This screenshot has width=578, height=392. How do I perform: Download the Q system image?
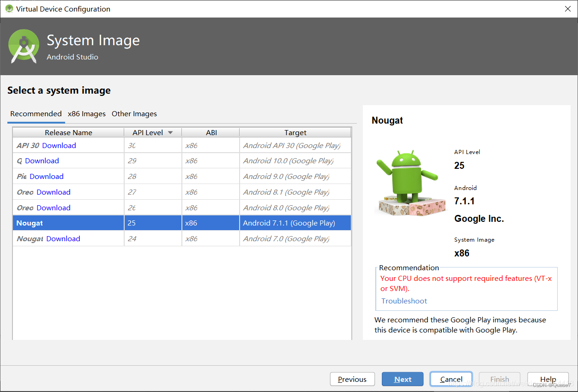42,160
